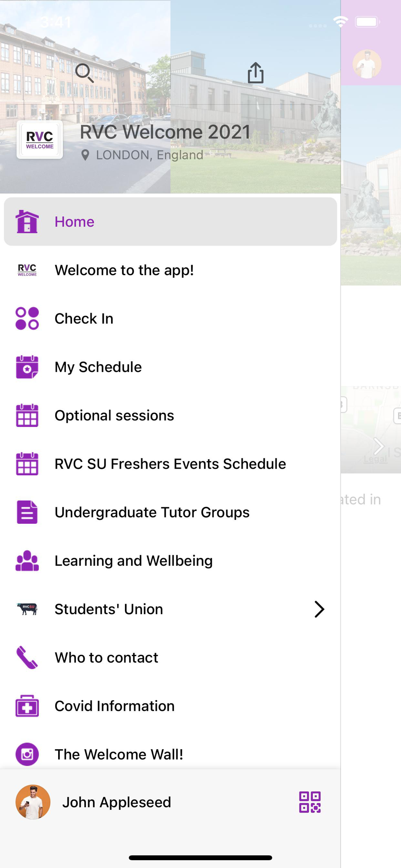Viewport: 401px width, 868px height.
Task: Tap the profile avatar in top corner
Action: pyautogui.click(x=367, y=64)
